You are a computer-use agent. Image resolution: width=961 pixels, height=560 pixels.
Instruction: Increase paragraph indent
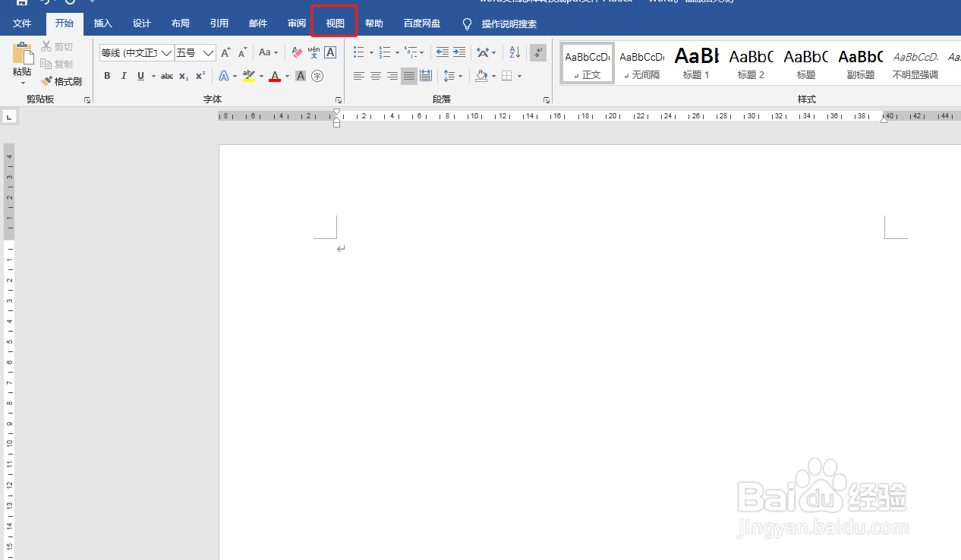(x=458, y=52)
